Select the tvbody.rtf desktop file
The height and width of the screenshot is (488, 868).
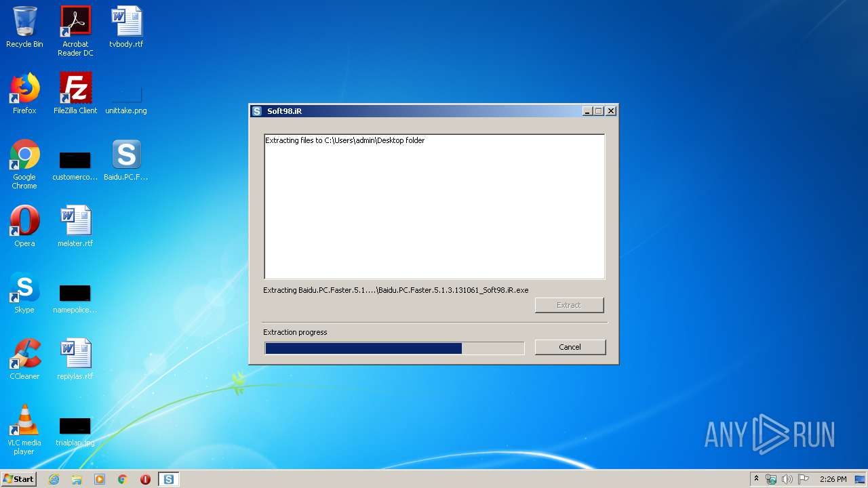126,28
